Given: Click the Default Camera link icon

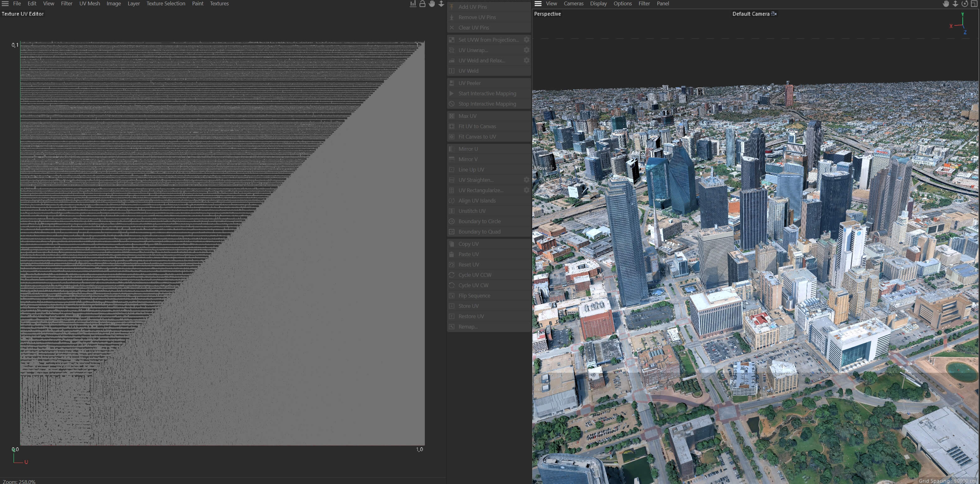Looking at the screenshot, I should tap(774, 14).
